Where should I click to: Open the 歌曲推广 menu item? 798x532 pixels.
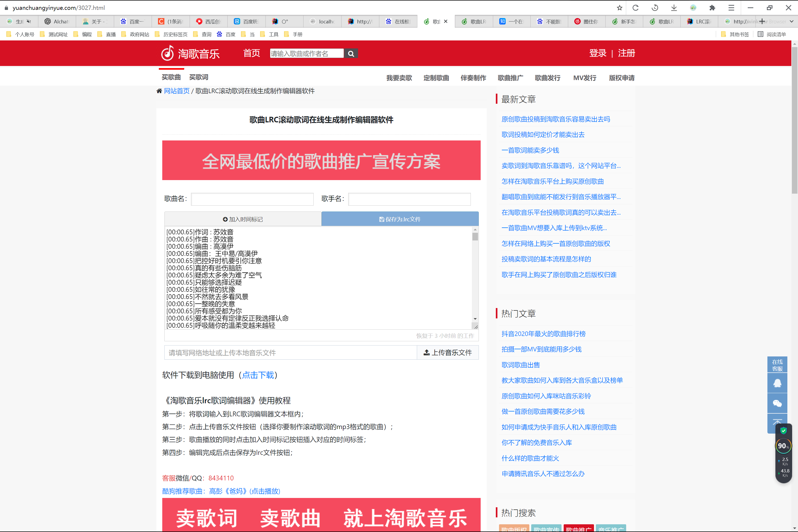[510, 78]
